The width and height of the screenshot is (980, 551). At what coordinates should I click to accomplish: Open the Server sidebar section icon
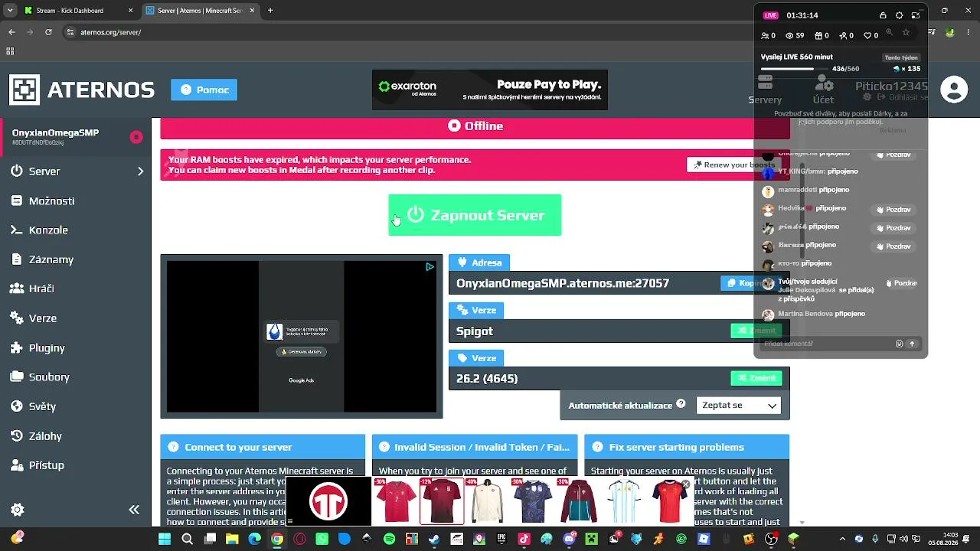tap(17, 171)
